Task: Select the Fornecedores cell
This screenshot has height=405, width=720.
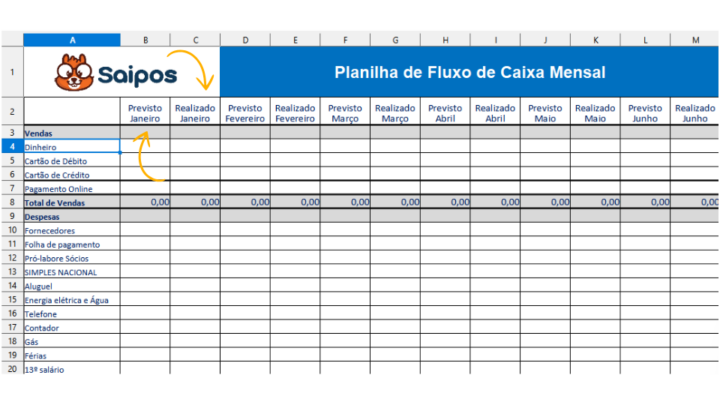Action: click(72, 230)
